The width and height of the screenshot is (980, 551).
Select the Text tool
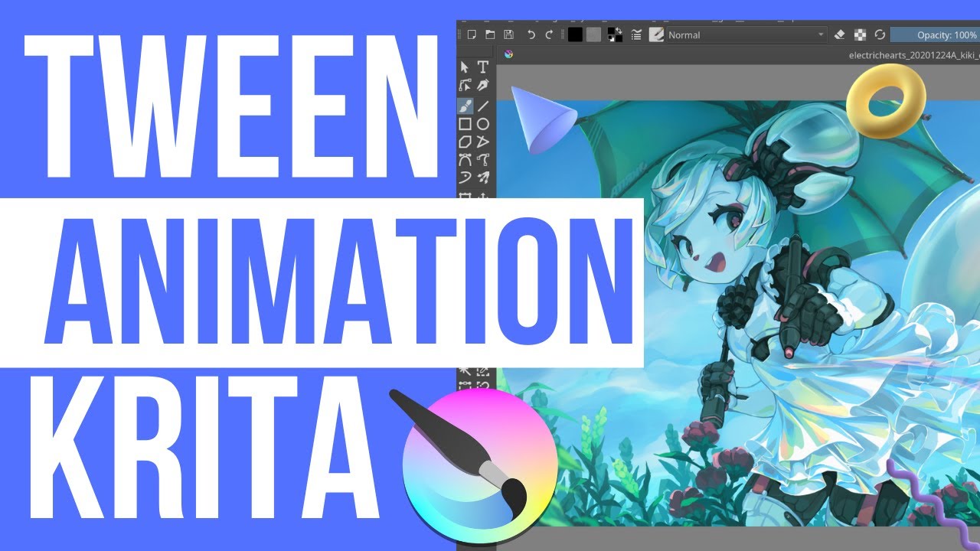pos(483,67)
